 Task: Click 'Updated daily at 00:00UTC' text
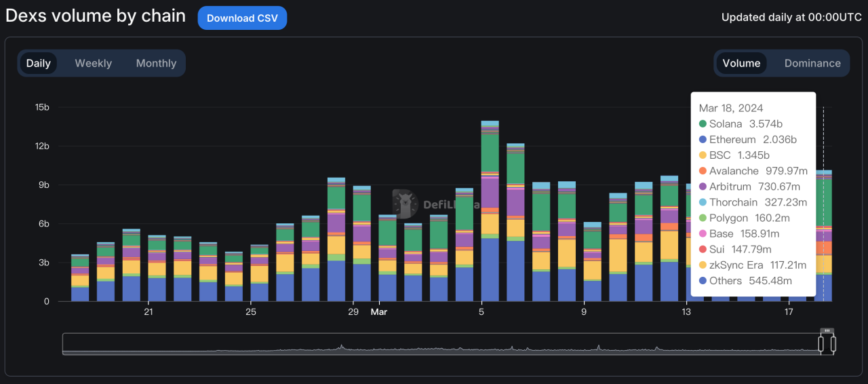(x=791, y=18)
